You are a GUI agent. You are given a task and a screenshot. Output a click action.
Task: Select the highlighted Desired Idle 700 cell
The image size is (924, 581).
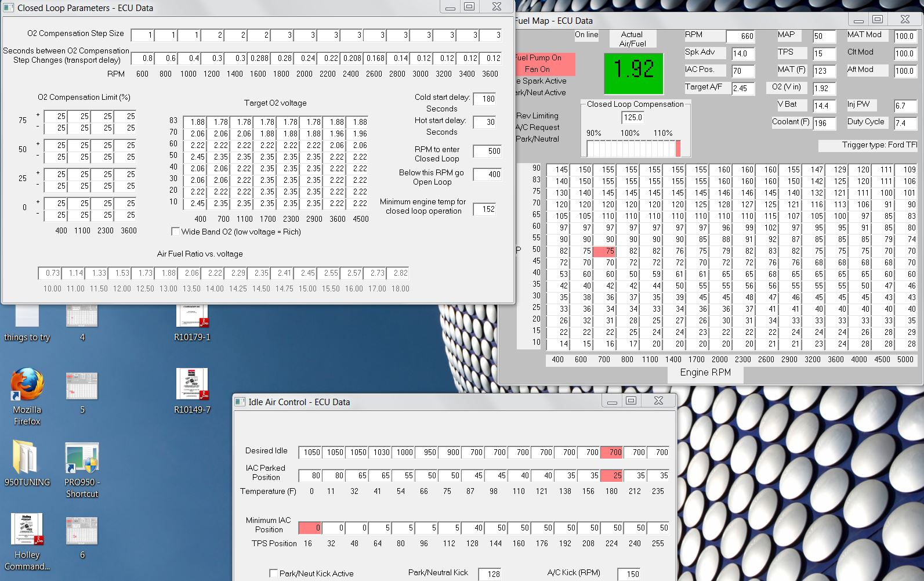pyautogui.click(x=611, y=452)
